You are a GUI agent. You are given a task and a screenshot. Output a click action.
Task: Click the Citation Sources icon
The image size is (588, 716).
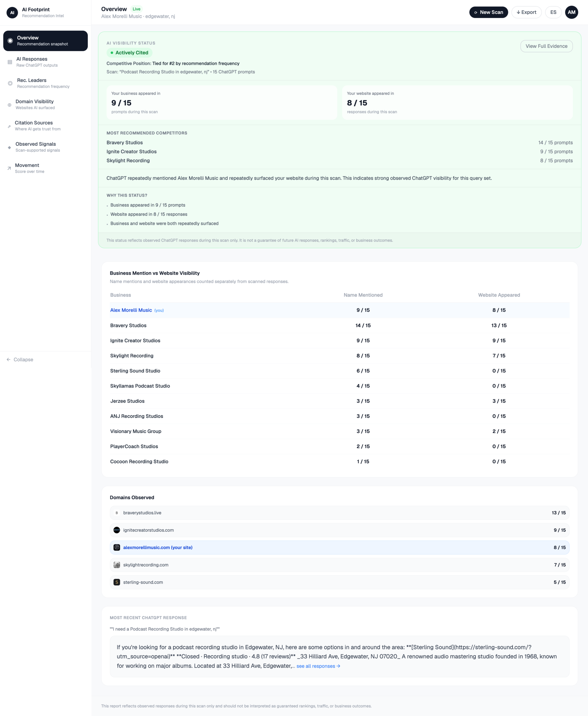(9, 126)
